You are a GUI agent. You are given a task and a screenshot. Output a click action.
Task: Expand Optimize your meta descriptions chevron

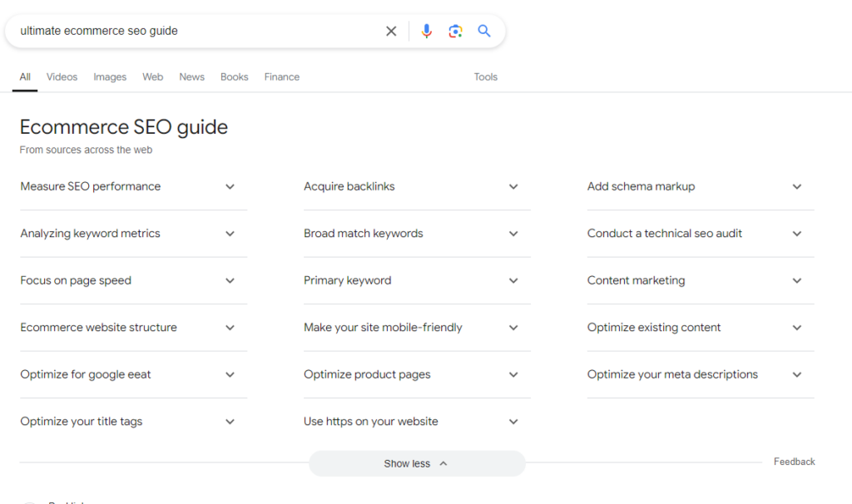(797, 375)
